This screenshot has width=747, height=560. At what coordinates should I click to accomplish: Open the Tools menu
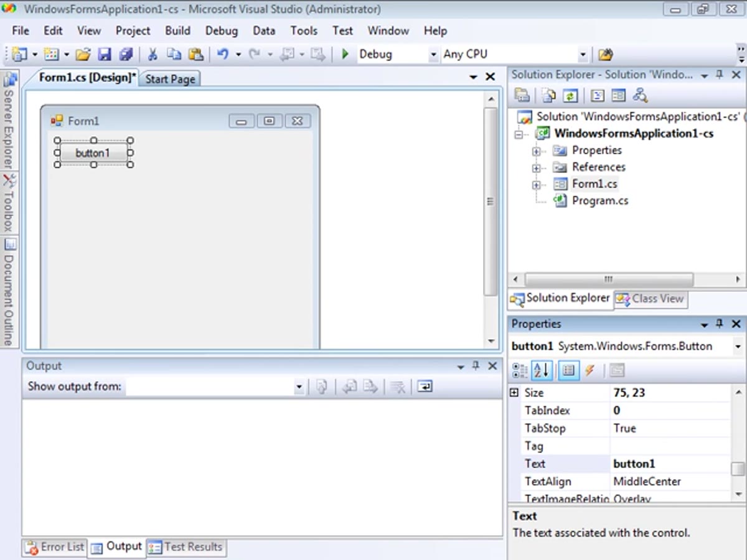click(304, 30)
